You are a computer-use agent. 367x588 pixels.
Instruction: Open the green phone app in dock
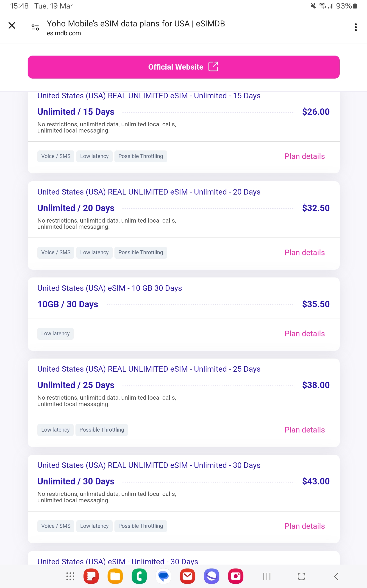click(x=139, y=576)
